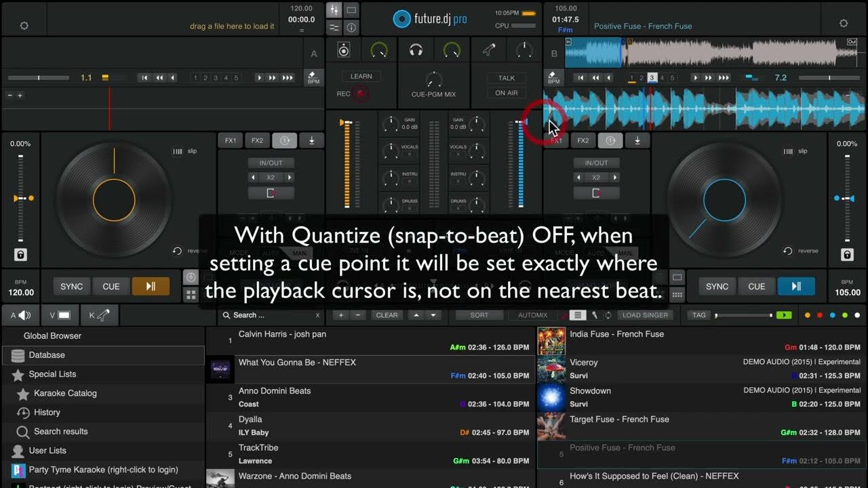Image resolution: width=868 pixels, height=488 pixels.
Task: Select hot cue 1 on deck A
Action: point(195,78)
